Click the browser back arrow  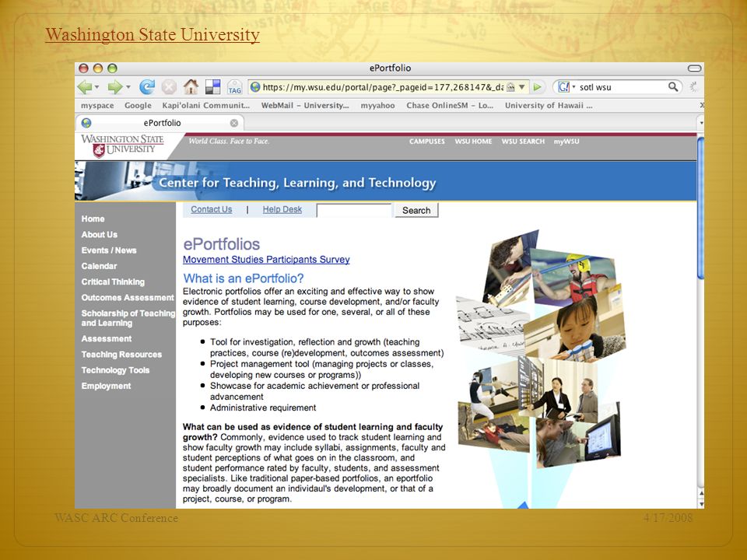pyautogui.click(x=85, y=87)
